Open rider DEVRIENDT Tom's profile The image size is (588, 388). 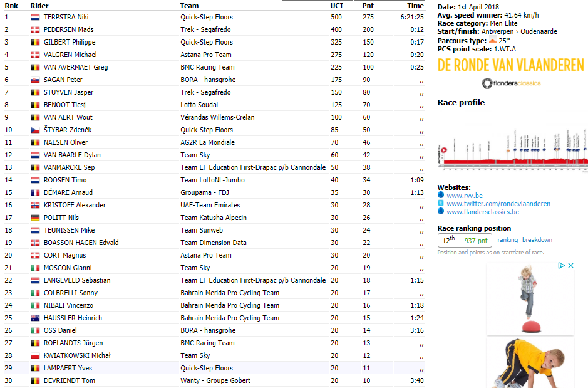click(x=70, y=381)
